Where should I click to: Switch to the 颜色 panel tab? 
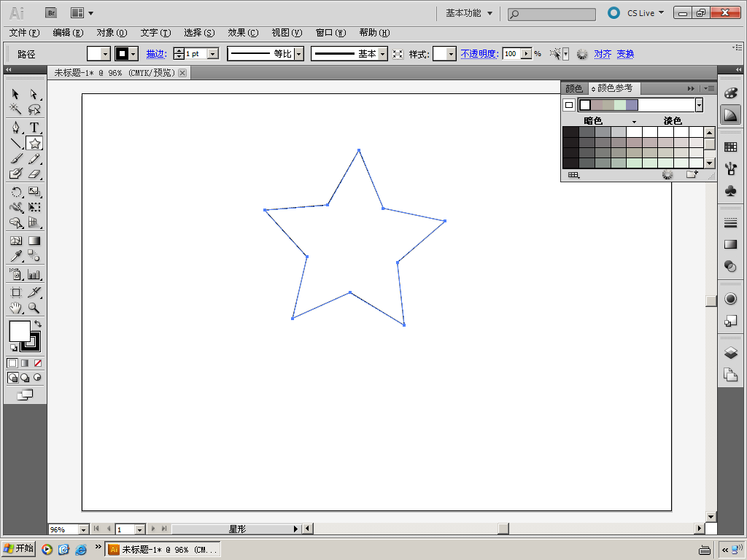574,88
